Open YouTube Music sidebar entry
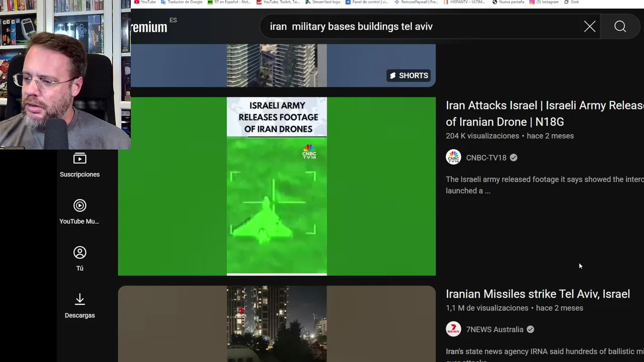Screen dimensions: 644x362 79,212
